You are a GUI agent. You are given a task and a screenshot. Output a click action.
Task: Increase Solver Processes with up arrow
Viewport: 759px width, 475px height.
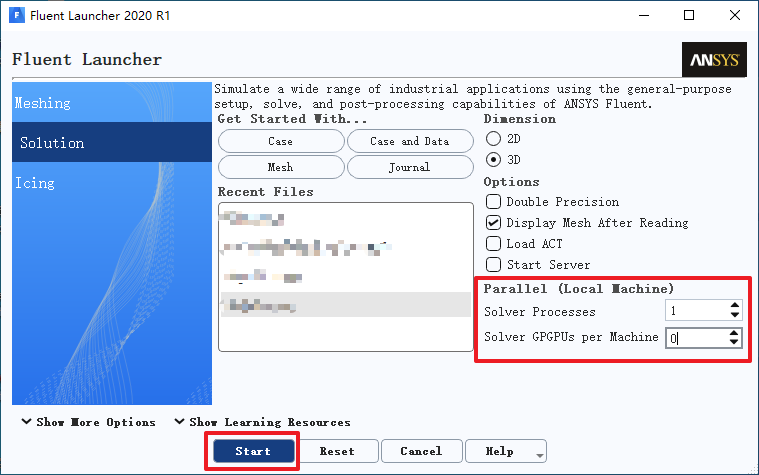(x=735, y=306)
